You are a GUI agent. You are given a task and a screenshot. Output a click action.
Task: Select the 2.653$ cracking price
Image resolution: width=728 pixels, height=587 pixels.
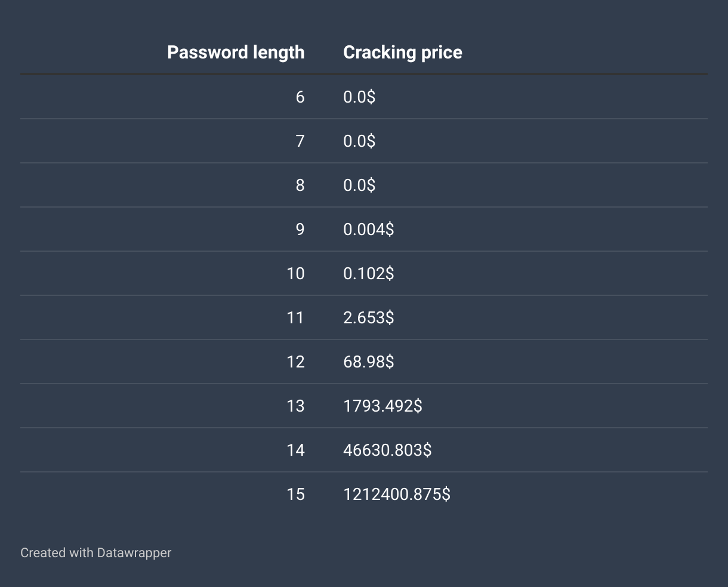368,318
